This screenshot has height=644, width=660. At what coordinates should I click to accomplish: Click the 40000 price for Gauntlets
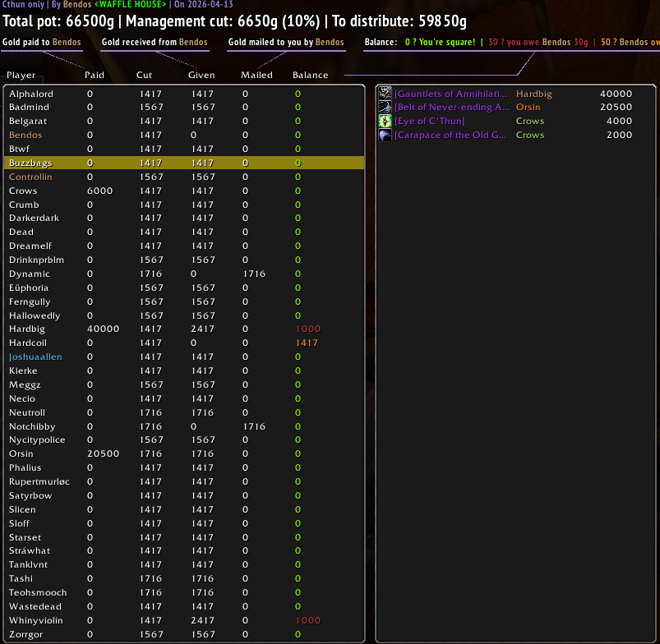(x=616, y=94)
